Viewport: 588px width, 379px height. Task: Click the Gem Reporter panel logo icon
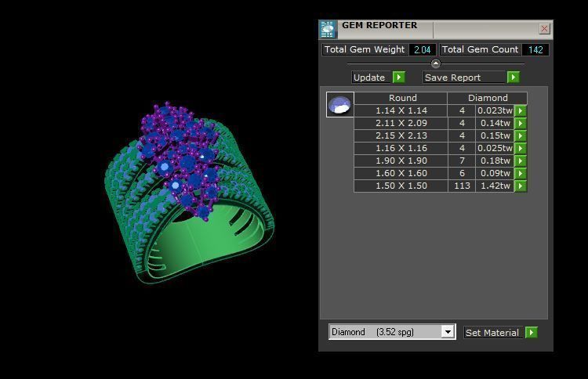point(328,29)
